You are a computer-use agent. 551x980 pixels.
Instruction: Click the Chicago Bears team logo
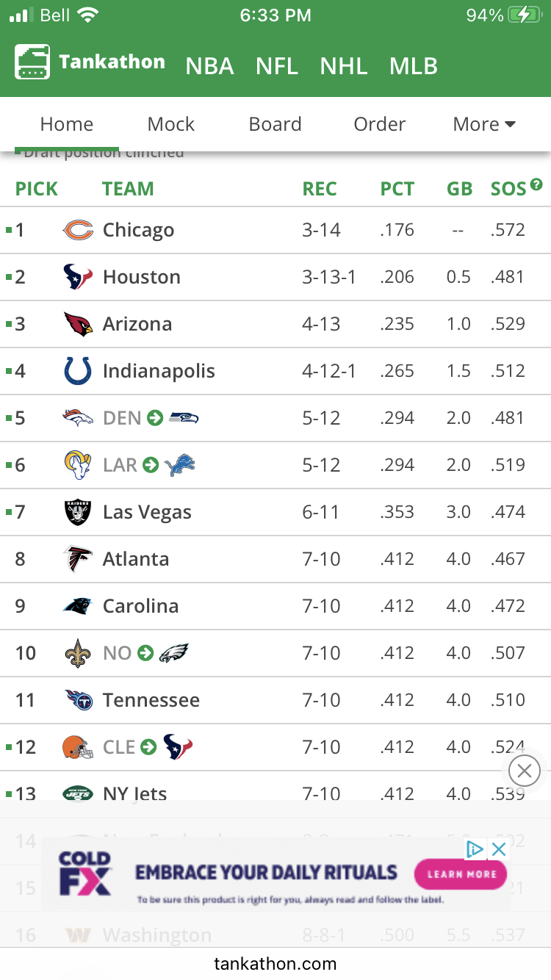tap(78, 230)
